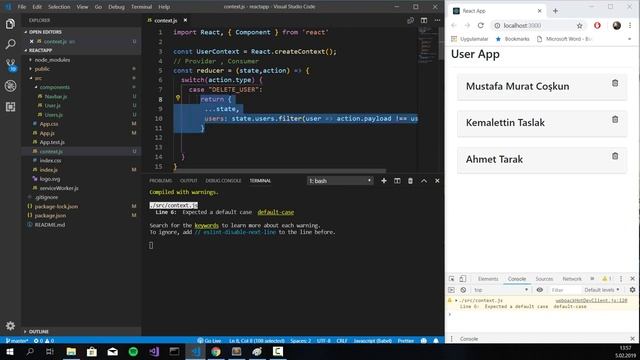
Task: Select bash in terminal dropdown
Action: 340,180
